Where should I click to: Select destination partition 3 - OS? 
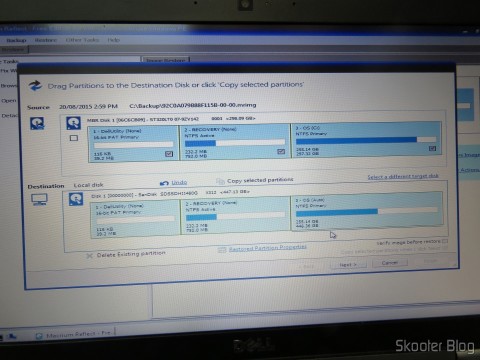pos(367,211)
